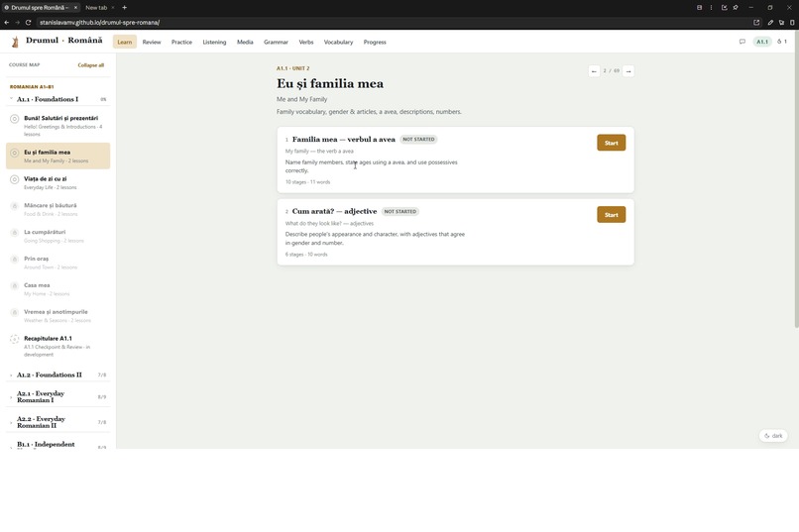Open Recapitulare A1.1 checkpoint
This screenshot has height=532, width=799.
(x=58, y=346)
